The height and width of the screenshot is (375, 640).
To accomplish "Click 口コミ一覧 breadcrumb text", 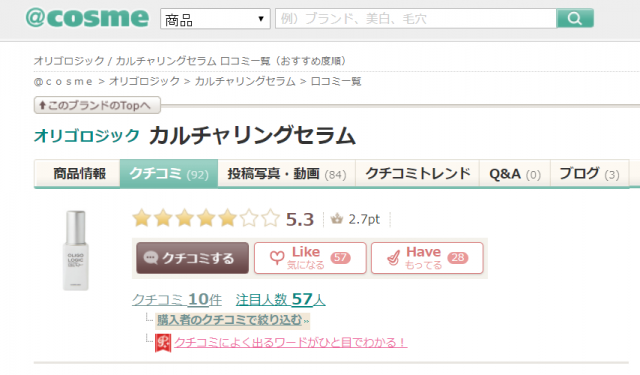I will 336,82.
